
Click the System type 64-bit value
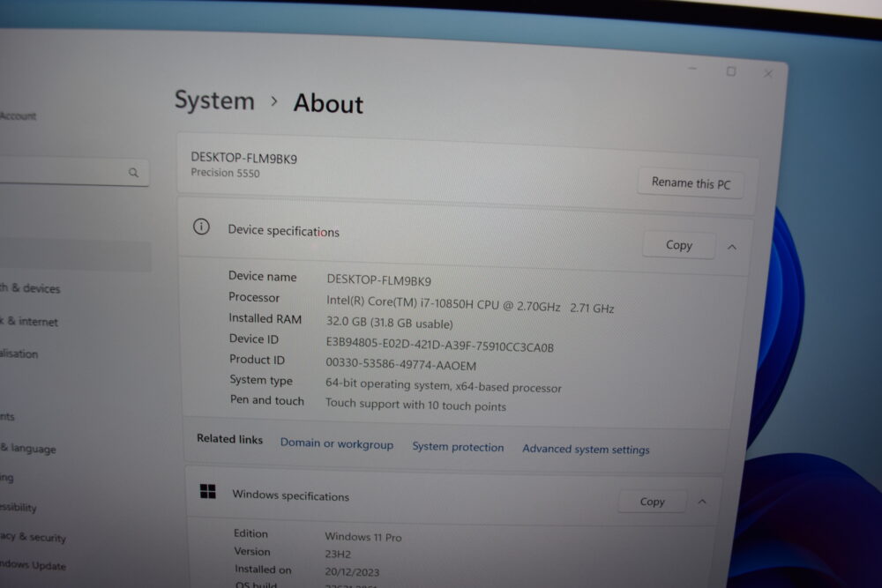click(444, 385)
